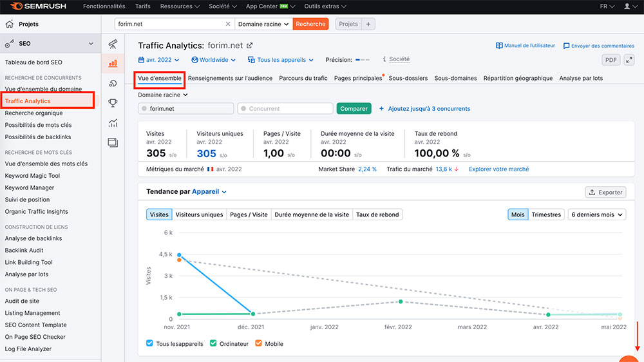Change the avr. 2022 date dropdown
This screenshot has width=644, height=362.
[x=158, y=60]
